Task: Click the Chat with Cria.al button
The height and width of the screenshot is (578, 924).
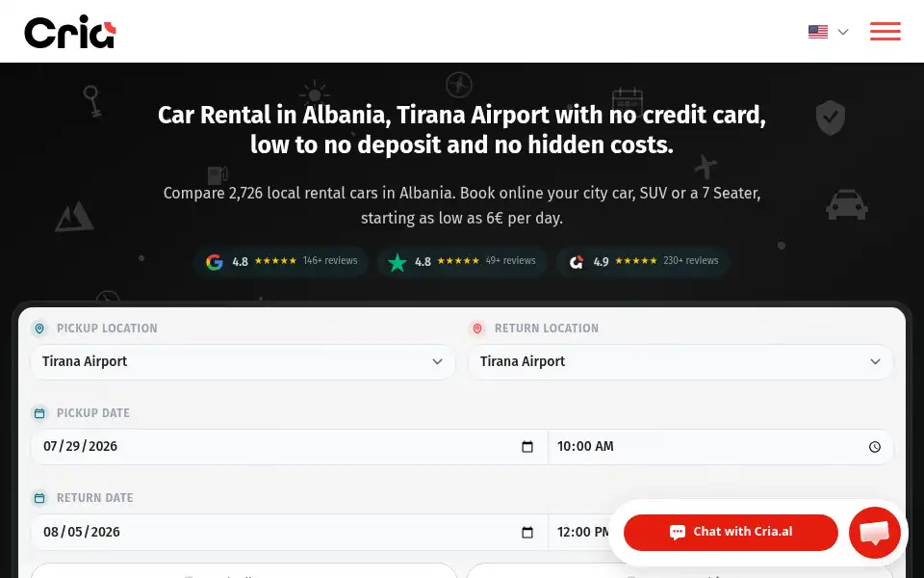Action: pos(731,532)
